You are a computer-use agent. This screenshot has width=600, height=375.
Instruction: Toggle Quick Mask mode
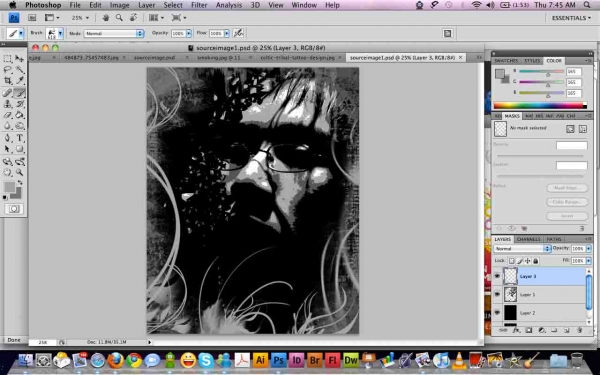(x=14, y=209)
